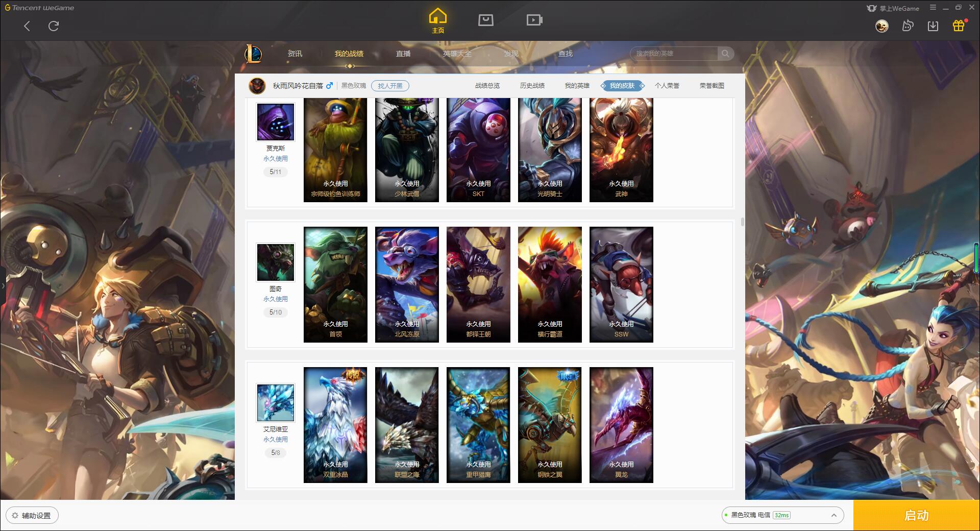Open the 翼龙 skin card
Image resolution: width=980 pixels, height=531 pixels.
(621, 425)
